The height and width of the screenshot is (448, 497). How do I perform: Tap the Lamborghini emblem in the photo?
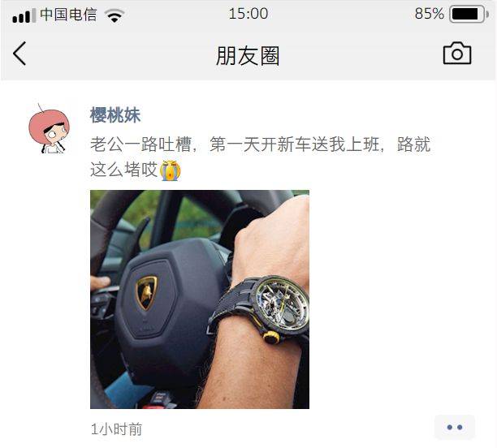pyautogui.click(x=146, y=292)
